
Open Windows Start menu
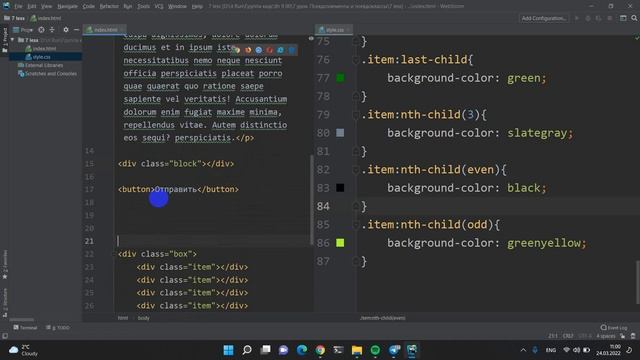point(229,350)
